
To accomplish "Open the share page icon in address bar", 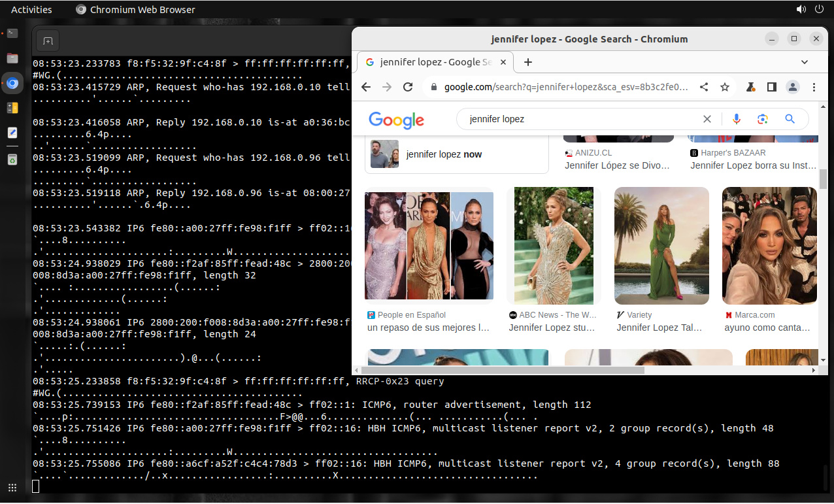I will pos(704,87).
